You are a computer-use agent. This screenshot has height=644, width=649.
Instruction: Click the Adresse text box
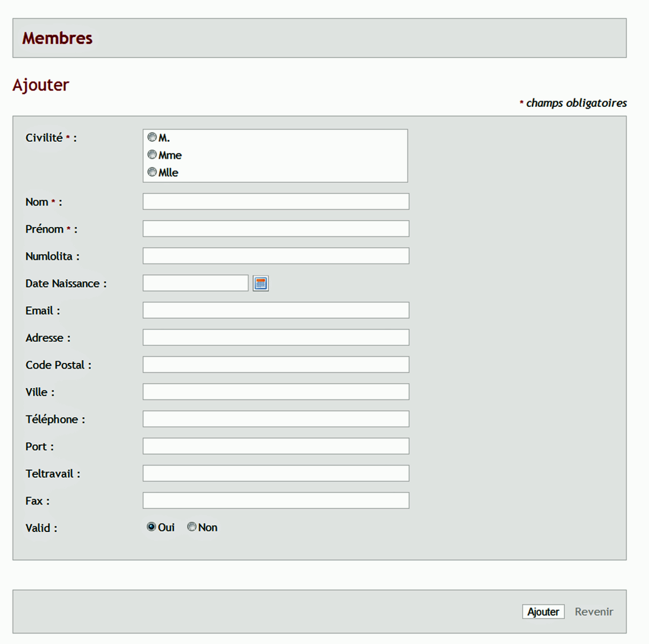[x=276, y=337]
